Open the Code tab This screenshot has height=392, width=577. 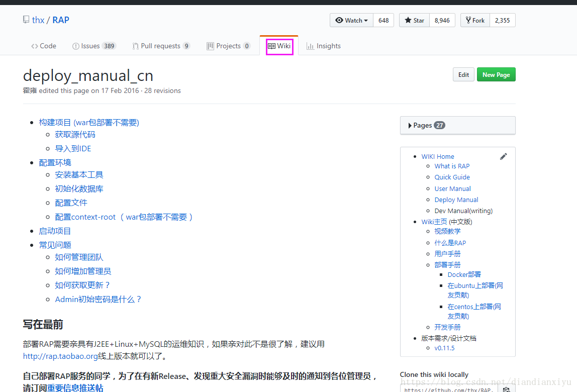44,46
